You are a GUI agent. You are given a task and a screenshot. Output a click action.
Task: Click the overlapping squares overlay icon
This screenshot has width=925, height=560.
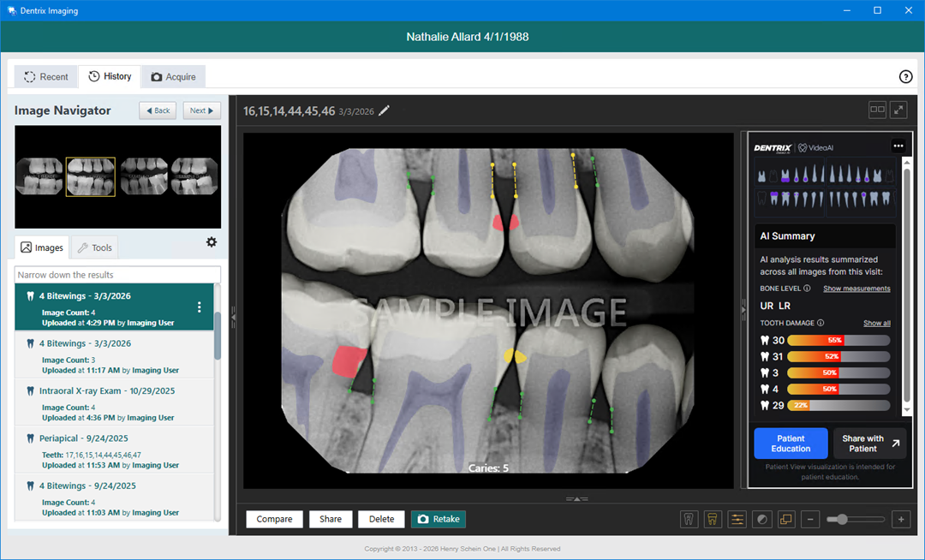[x=786, y=519]
